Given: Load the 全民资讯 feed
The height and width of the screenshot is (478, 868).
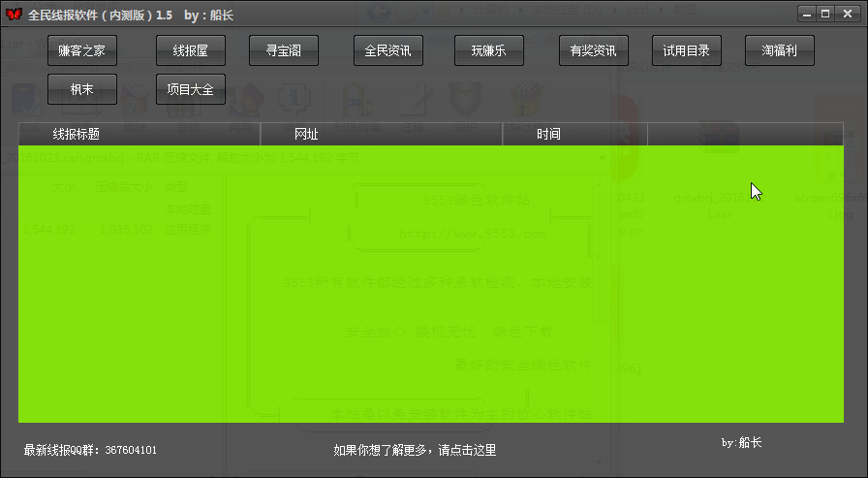Looking at the screenshot, I should point(387,50).
